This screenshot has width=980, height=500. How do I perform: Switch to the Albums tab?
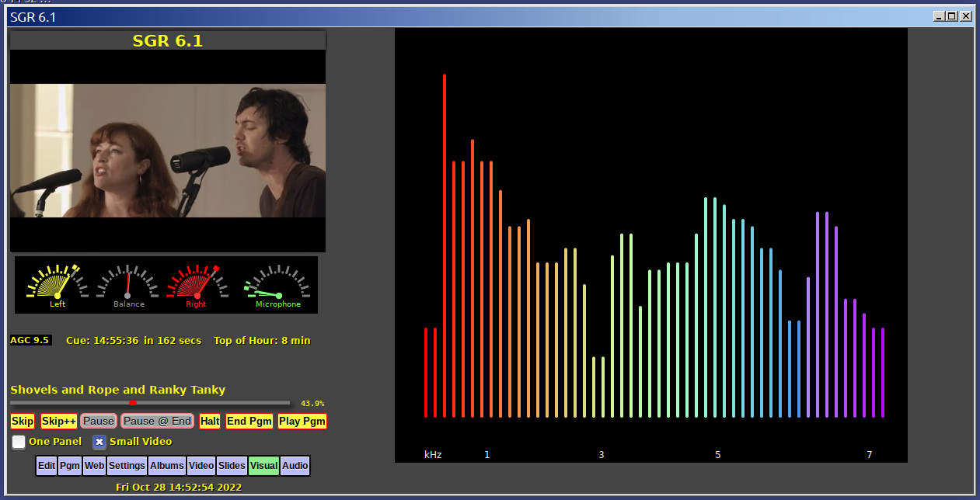click(x=167, y=466)
